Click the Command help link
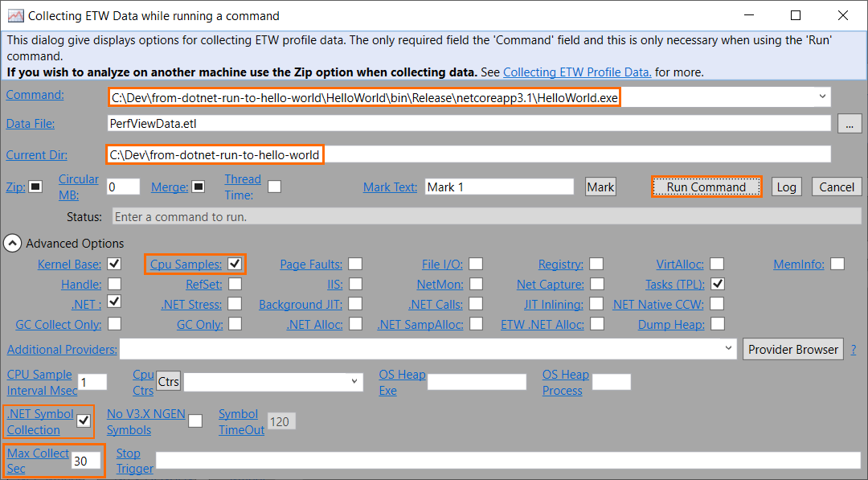The width and height of the screenshot is (868, 480). 35,95
